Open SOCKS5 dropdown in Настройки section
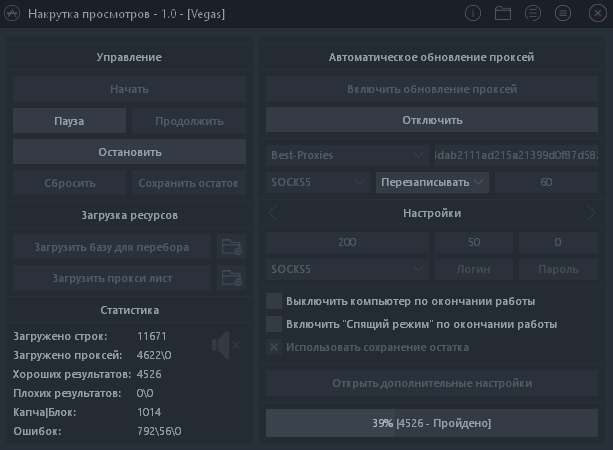 pyautogui.click(x=348, y=269)
